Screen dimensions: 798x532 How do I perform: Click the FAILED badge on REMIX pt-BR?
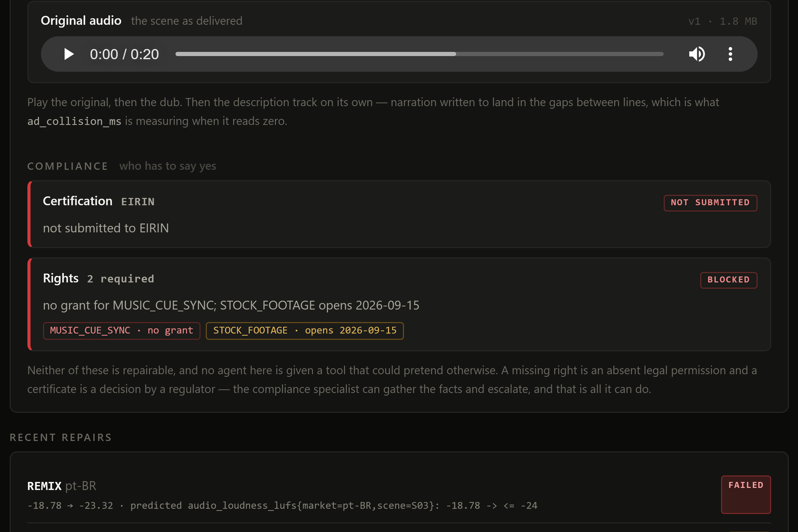click(746, 494)
